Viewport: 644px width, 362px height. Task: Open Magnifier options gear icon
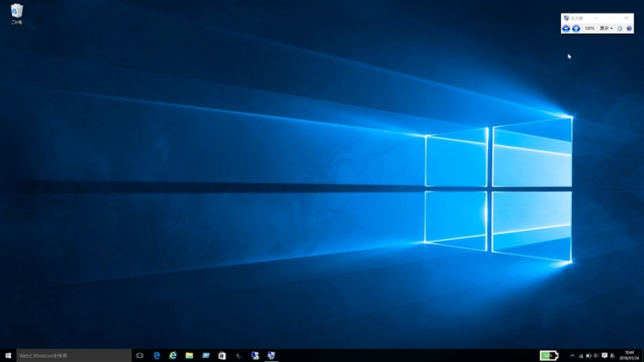(619, 28)
